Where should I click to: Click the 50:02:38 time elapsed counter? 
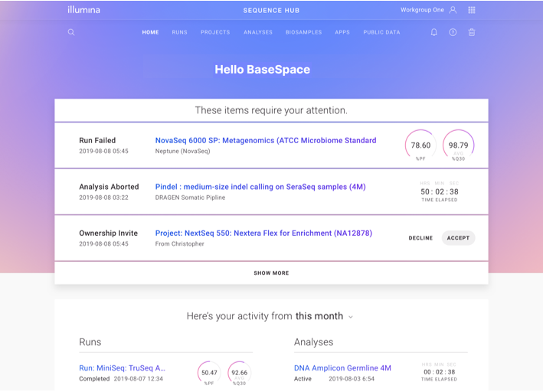pyautogui.click(x=440, y=191)
